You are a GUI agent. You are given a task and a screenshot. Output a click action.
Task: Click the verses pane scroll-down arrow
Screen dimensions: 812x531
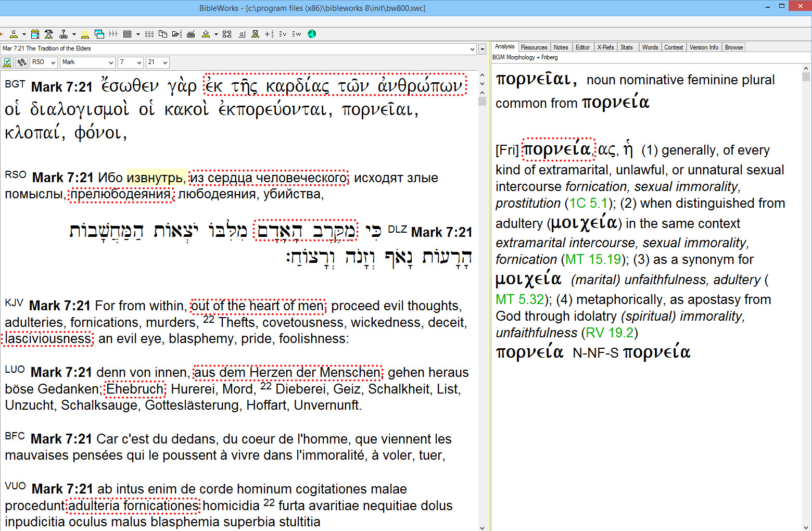[x=483, y=527]
